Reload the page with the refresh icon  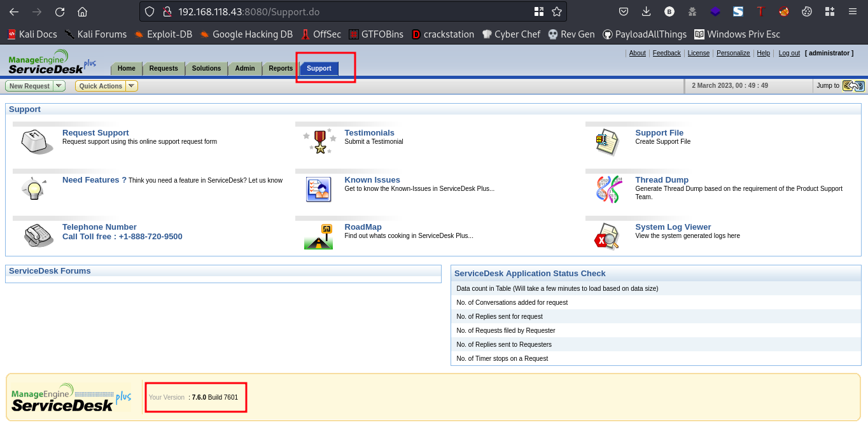point(60,11)
